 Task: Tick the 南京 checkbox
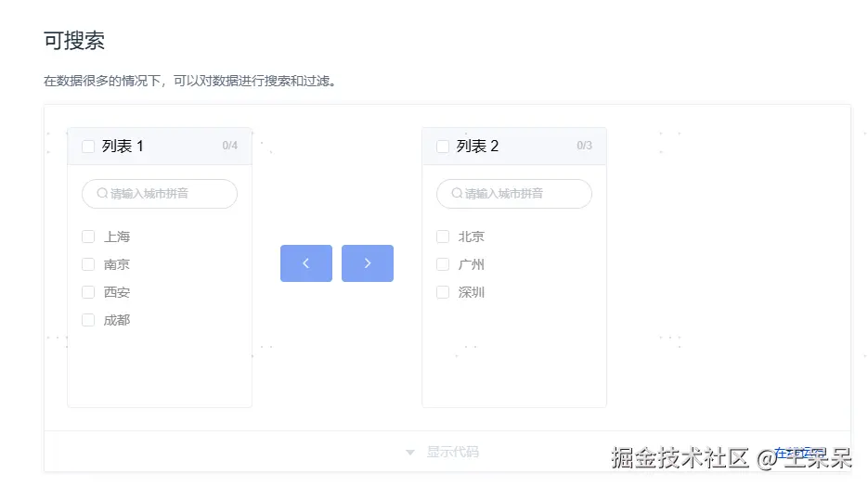[x=88, y=264]
